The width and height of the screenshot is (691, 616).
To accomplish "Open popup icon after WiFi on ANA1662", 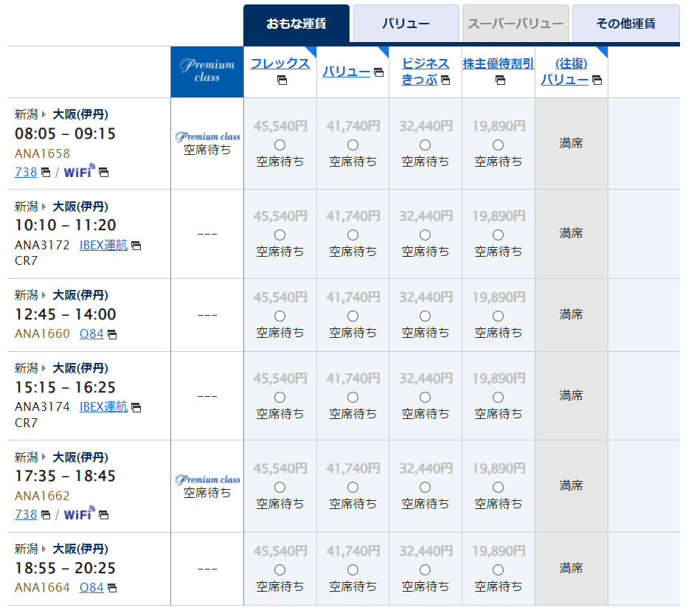I will (x=103, y=515).
